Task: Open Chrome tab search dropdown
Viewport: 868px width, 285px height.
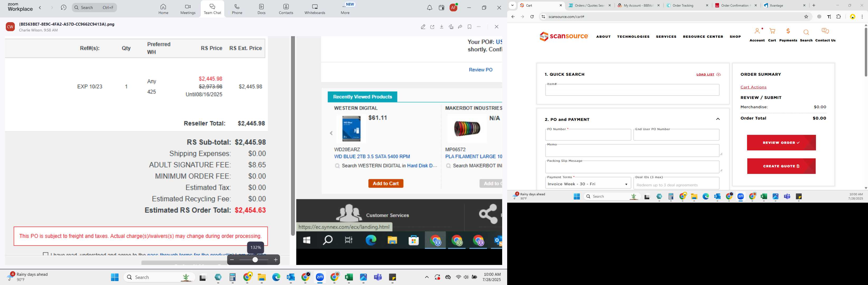Action: pyautogui.click(x=512, y=5)
